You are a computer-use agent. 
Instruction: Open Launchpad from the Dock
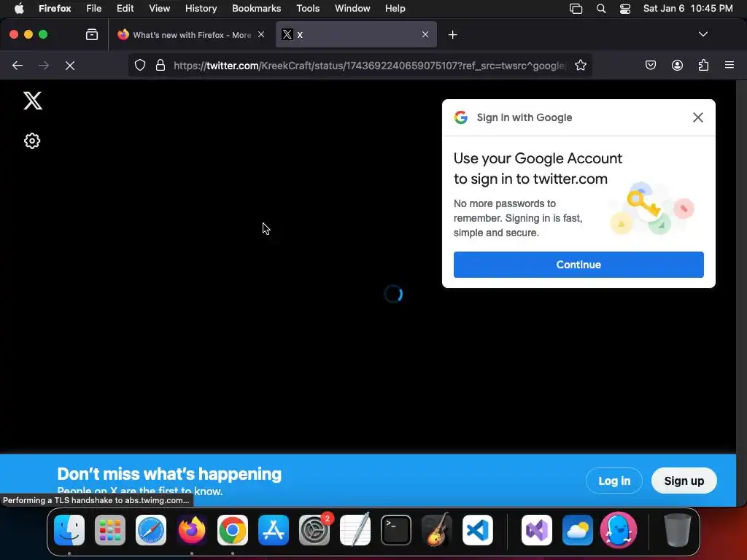[x=110, y=530]
